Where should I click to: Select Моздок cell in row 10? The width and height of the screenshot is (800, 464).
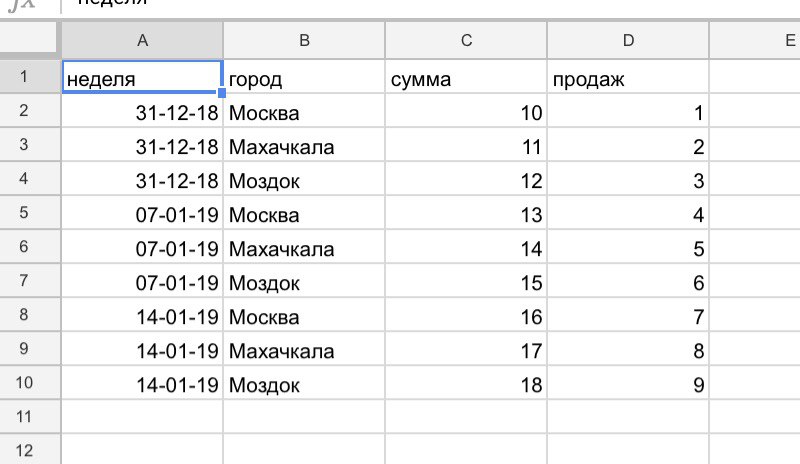coord(304,383)
